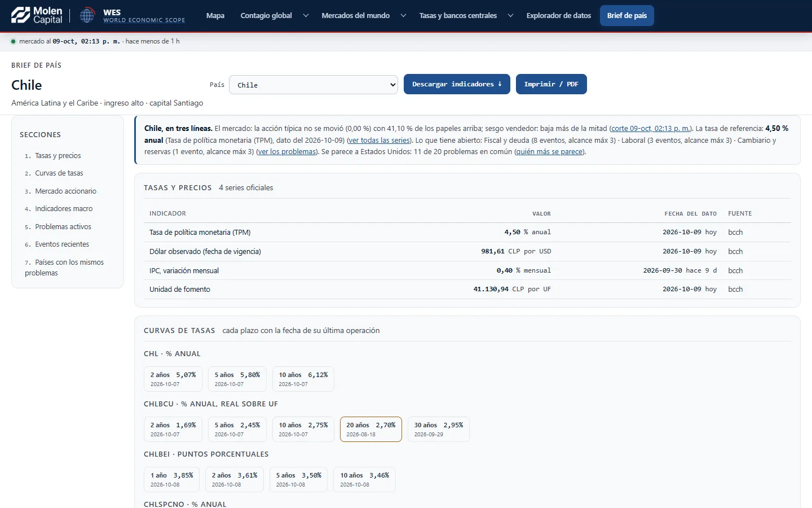The image size is (812, 508).
Task: Select the Brief de país tab
Action: (x=627, y=15)
